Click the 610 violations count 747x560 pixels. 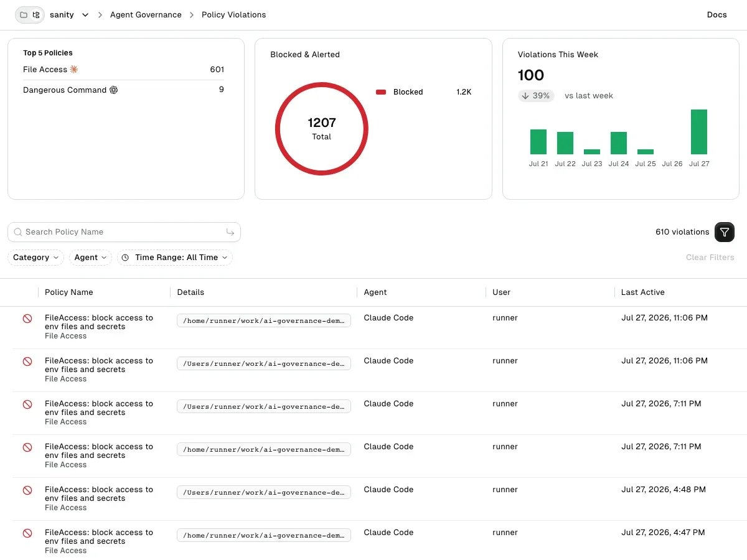682,232
